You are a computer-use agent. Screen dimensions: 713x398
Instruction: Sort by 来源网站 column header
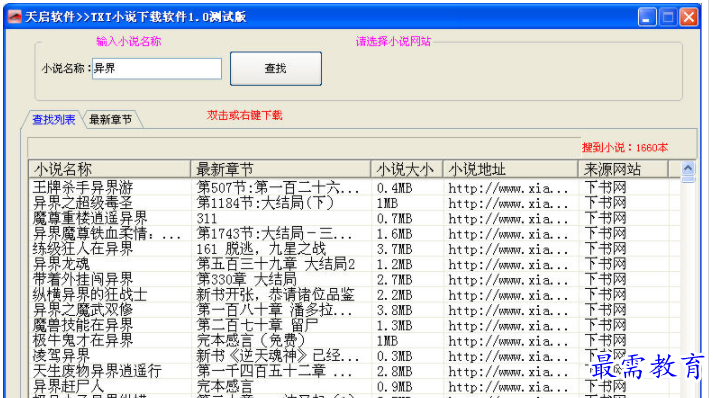[x=623, y=169]
